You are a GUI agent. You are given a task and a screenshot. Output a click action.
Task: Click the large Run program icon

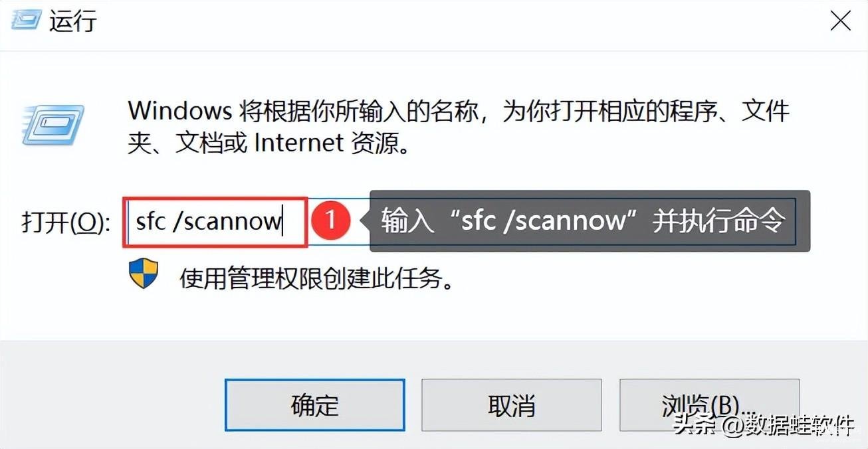coord(53,126)
